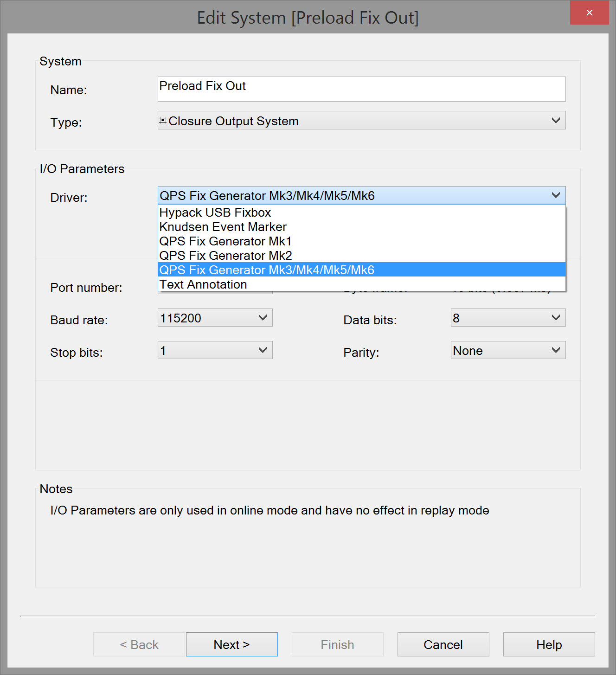Image resolution: width=616 pixels, height=675 pixels.
Task: Select Hypack USB Fixbox driver
Action: click(215, 212)
